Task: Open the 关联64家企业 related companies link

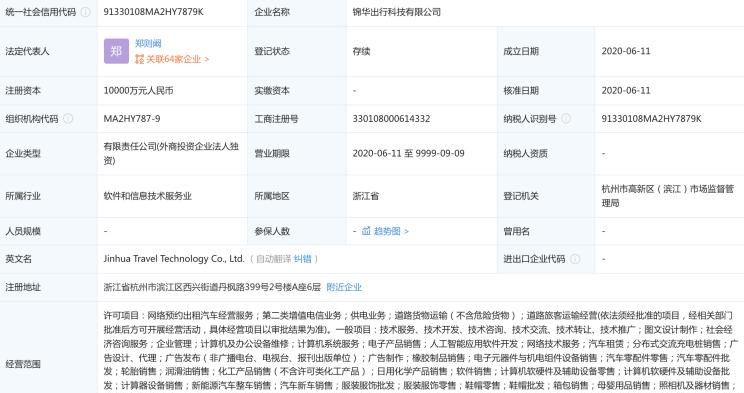Action: click(172, 59)
